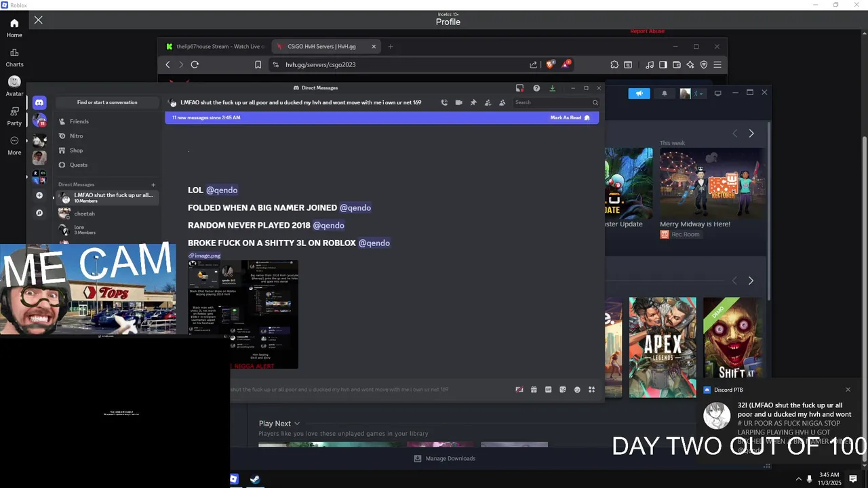Open Brave VPN shield icon
This screenshot has height=488, width=868.
click(704, 64)
